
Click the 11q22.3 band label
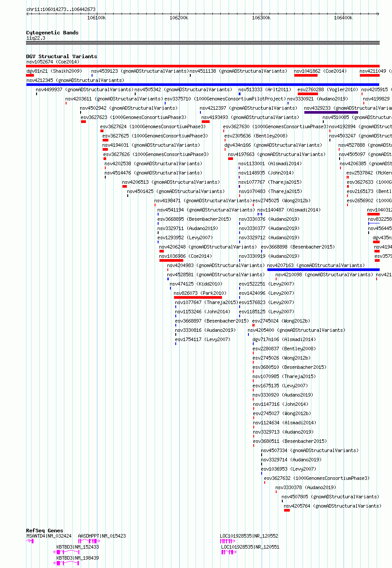click(36, 38)
